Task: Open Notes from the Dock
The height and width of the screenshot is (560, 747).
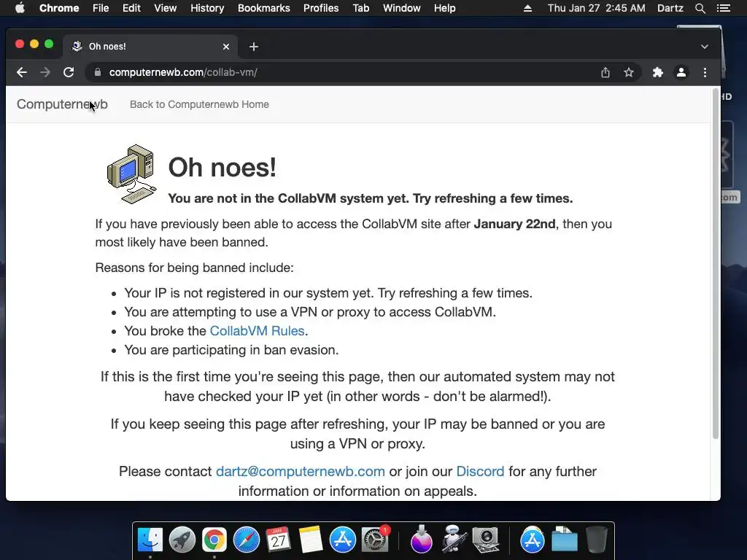Action: (311, 540)
